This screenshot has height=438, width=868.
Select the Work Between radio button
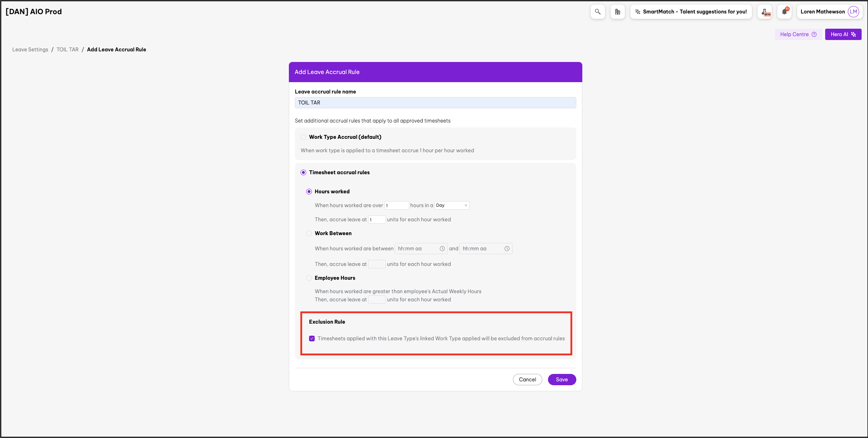(309, 233)
